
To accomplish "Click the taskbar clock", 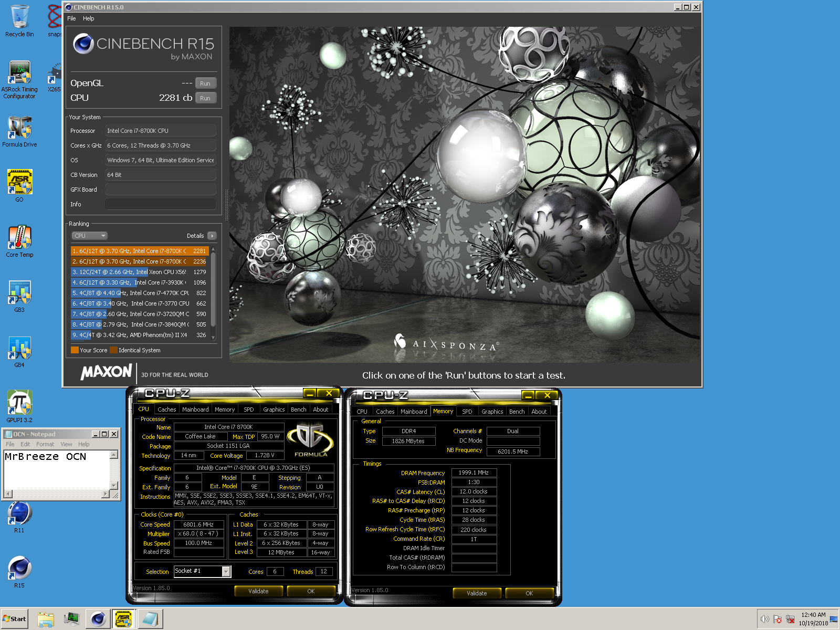I will [x=813, y=619].
